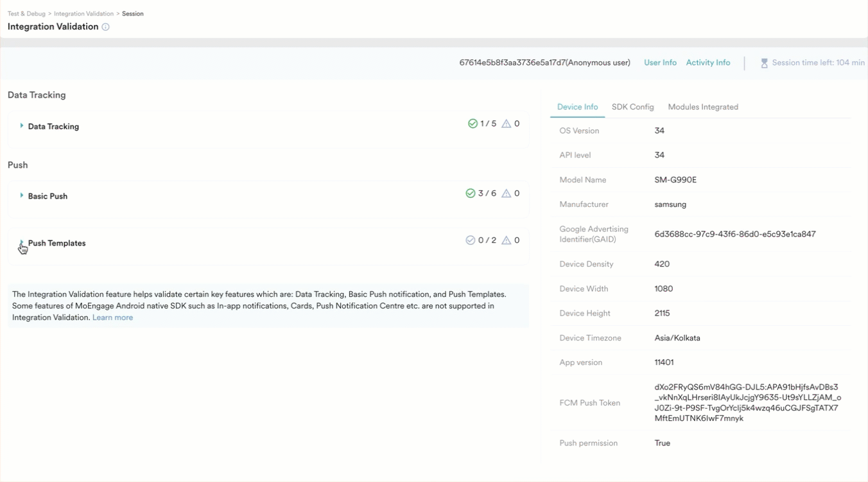Open the User Info link

click(x=660, y=63)
